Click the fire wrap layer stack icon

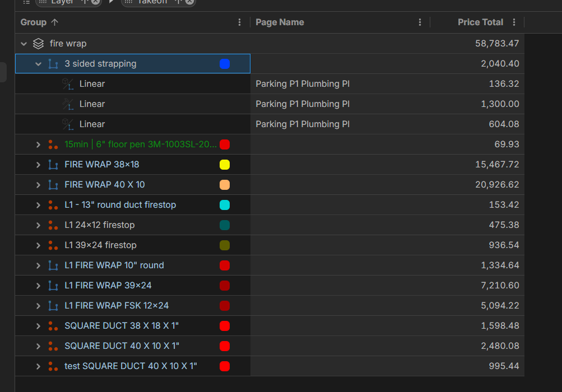click(39, 44)
